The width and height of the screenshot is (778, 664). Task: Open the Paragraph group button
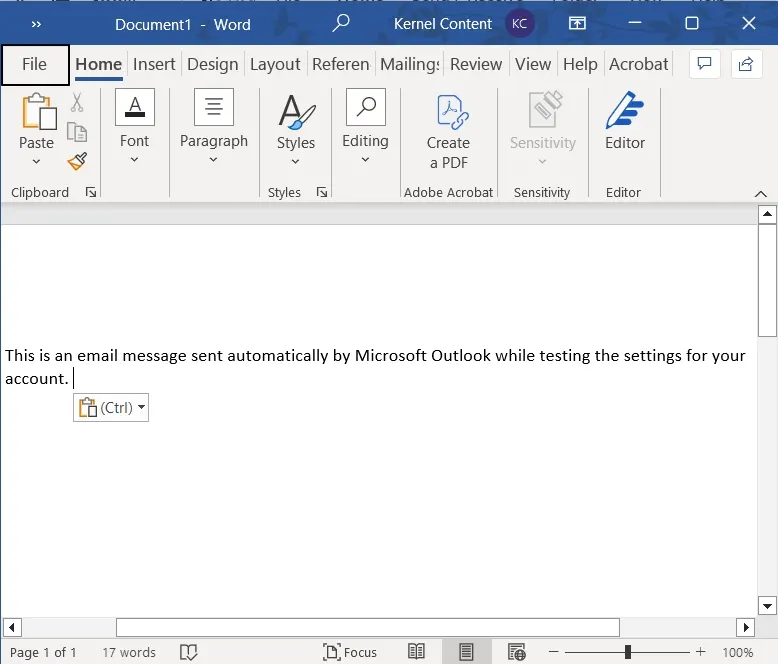(214, 107)
